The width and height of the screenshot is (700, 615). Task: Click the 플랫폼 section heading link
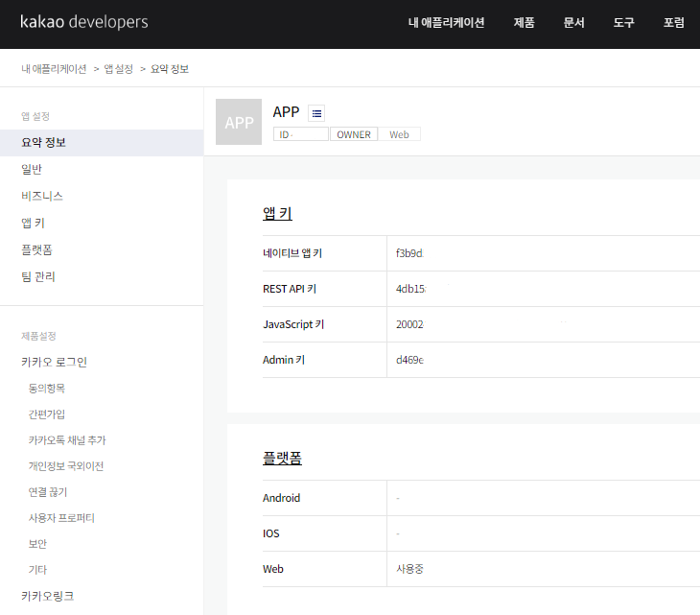click(282, 459)
